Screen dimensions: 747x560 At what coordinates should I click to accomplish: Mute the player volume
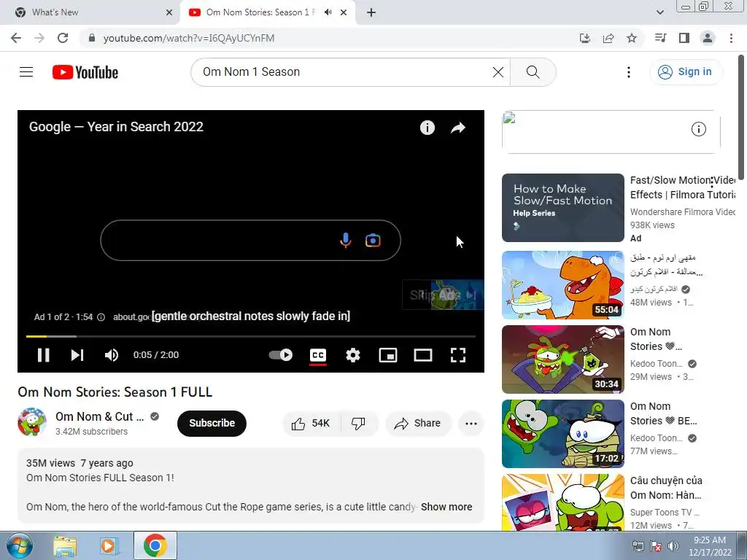112,355
